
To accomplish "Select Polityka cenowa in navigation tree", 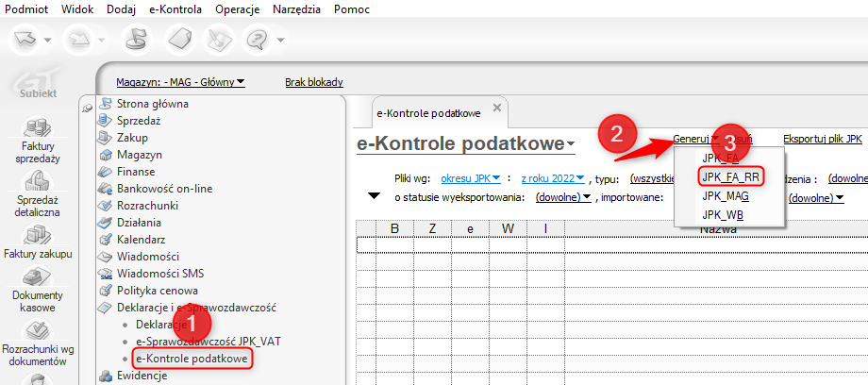I will tap(158, 290).
